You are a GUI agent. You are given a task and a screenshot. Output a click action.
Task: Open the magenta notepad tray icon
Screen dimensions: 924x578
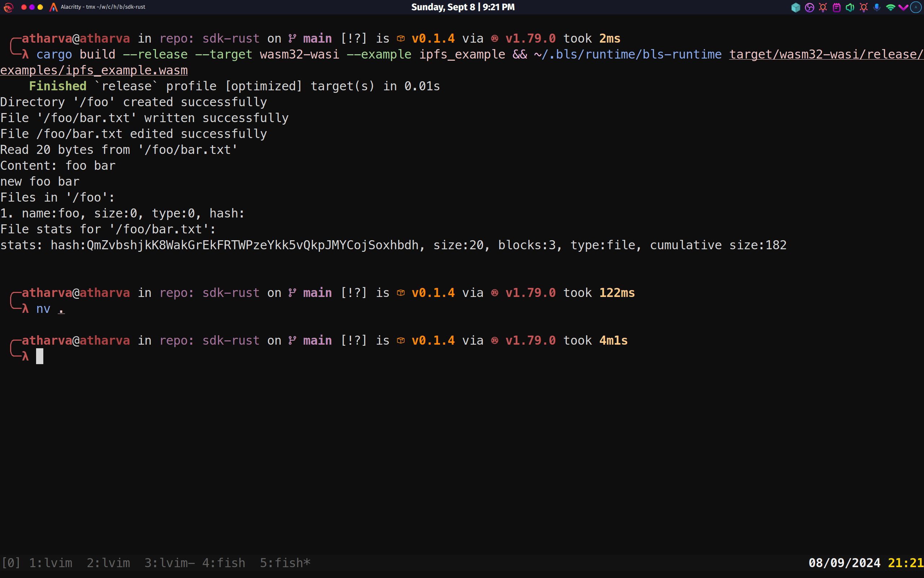point(836,7)
